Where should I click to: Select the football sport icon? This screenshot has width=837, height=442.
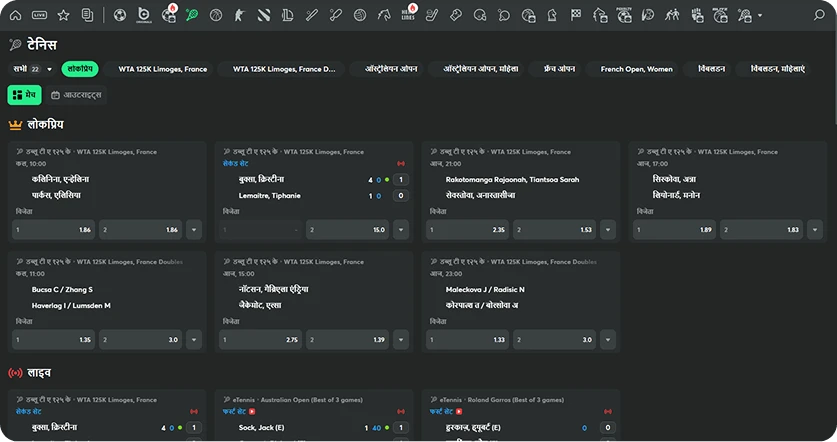point(120,15)
